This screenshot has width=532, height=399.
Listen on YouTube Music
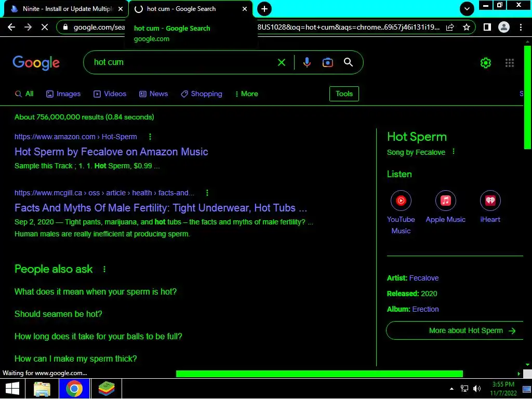coord(401,212)
